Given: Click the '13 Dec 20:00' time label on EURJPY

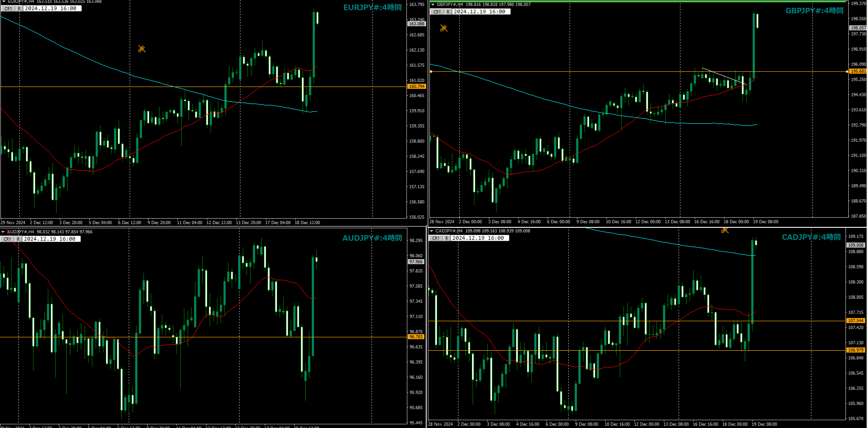Looking at the screenshot, I should 248,223.
